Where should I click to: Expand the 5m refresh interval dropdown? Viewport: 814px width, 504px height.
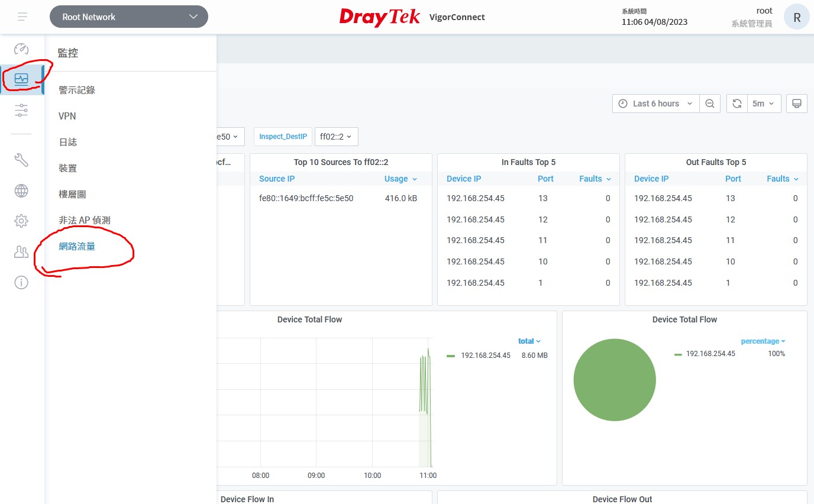[764, 104]
